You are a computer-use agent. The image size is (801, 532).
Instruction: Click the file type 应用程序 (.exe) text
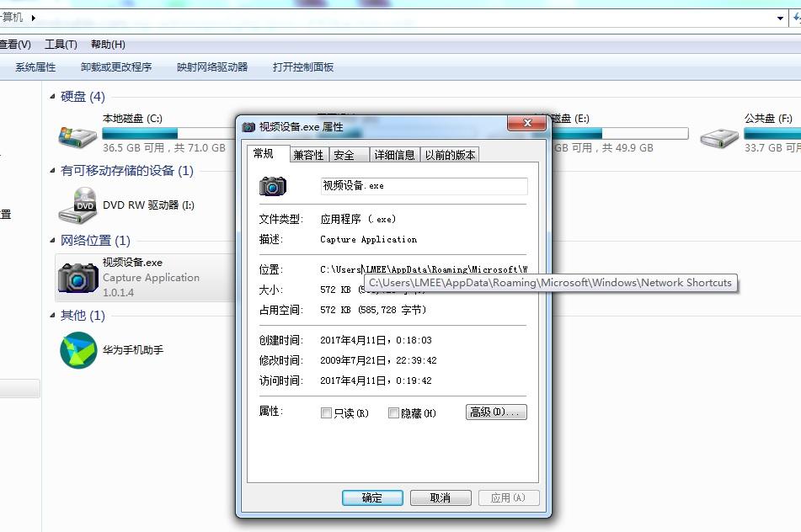point(358,219)
